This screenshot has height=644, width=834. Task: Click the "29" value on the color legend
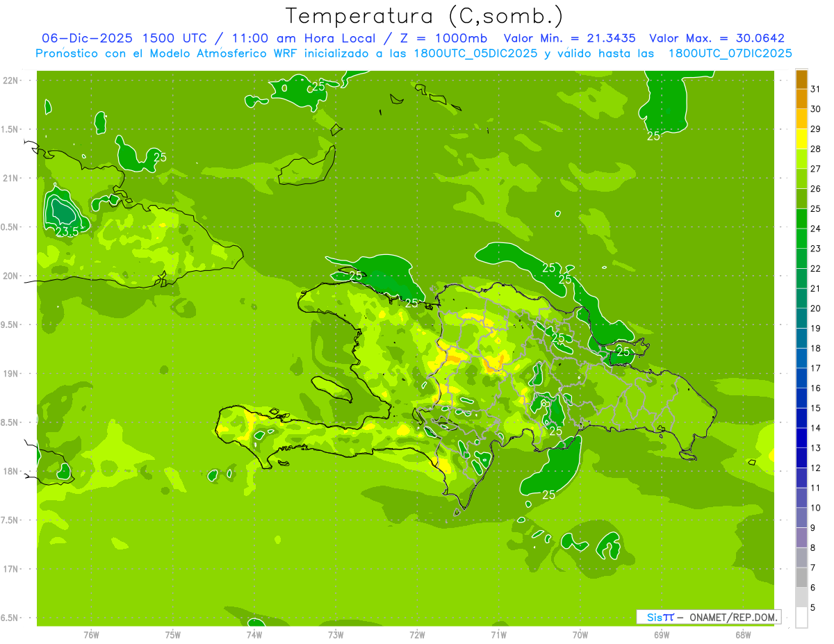(x=816, y=129)
